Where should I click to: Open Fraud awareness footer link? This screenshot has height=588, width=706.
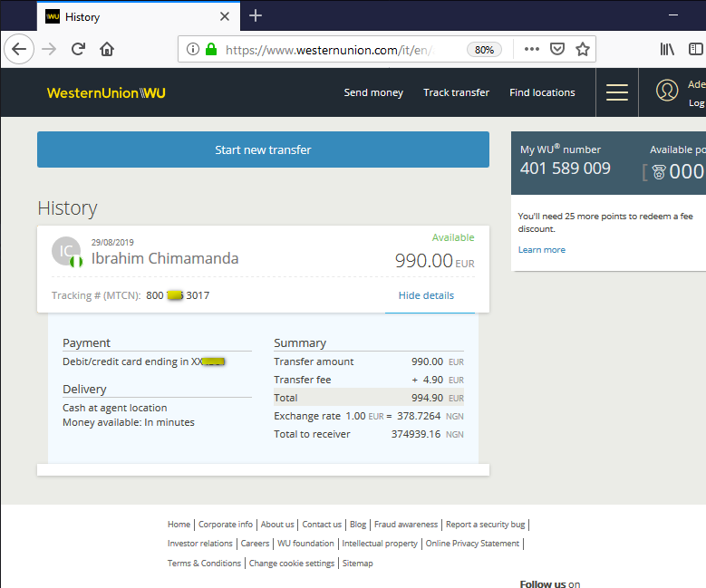406,524
